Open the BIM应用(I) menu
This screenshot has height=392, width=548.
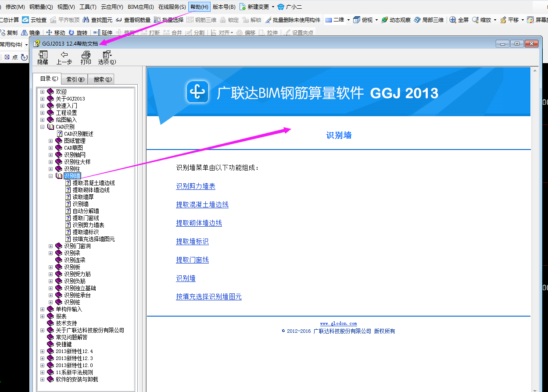pyautogui.click(x=141, y=7)
